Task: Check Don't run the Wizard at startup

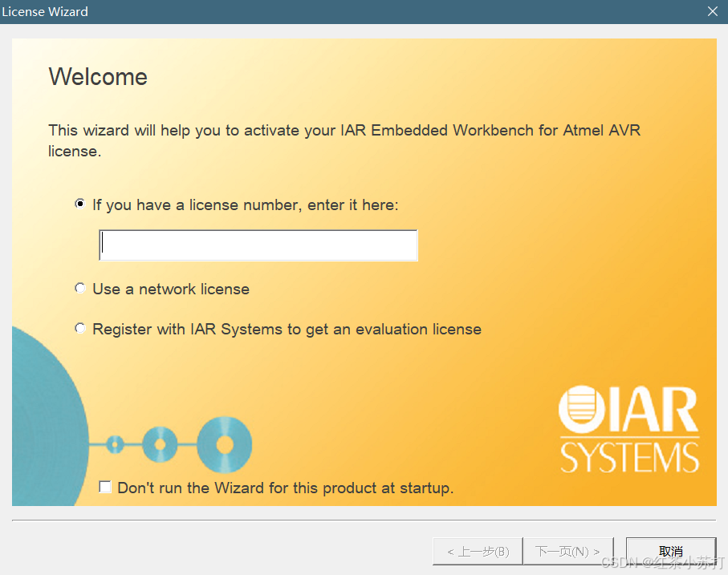Action: [105, 487]
